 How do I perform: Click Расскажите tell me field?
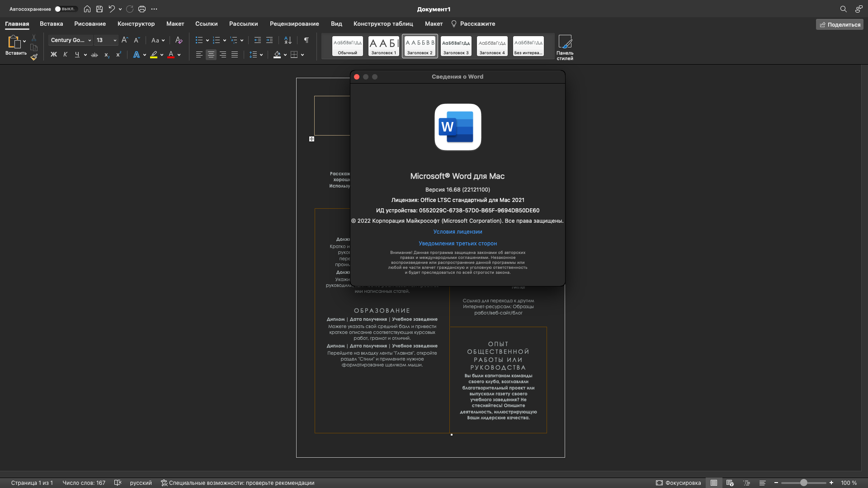click(473, 24)
